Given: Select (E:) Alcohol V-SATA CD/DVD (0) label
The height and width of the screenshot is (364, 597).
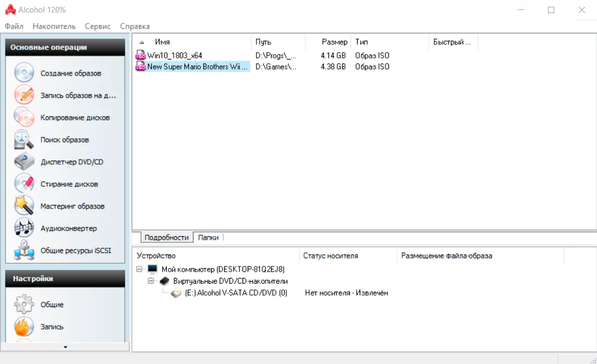Looking at the screenshot, I should [x=236, y=293].
